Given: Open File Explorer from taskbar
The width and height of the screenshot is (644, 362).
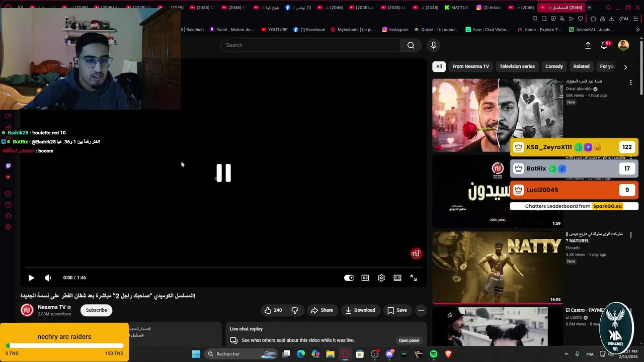Looking at the screenshot, I should pyautogui.click(x=330, y=354).
